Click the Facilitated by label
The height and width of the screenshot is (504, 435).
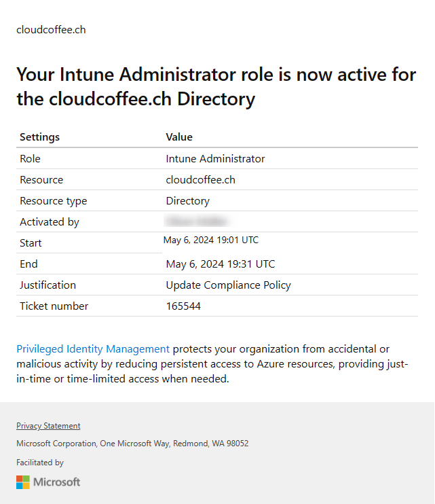(x=40, y=463)
